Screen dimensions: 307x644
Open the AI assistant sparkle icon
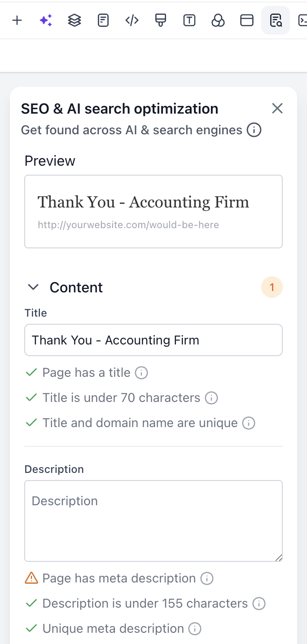click(45, 20)
